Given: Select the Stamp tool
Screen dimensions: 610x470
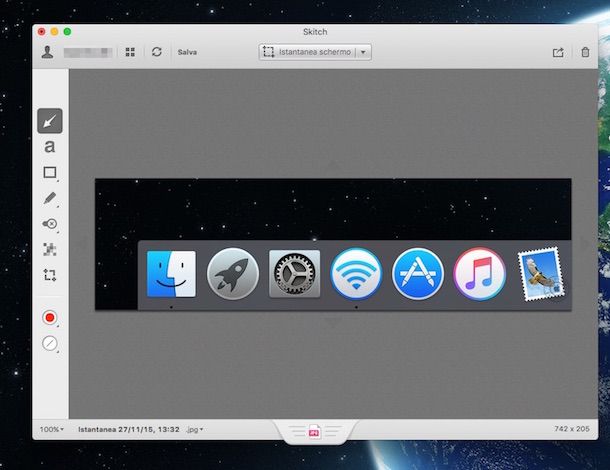Looking at the screenshot, I should [x=50, y=224].
